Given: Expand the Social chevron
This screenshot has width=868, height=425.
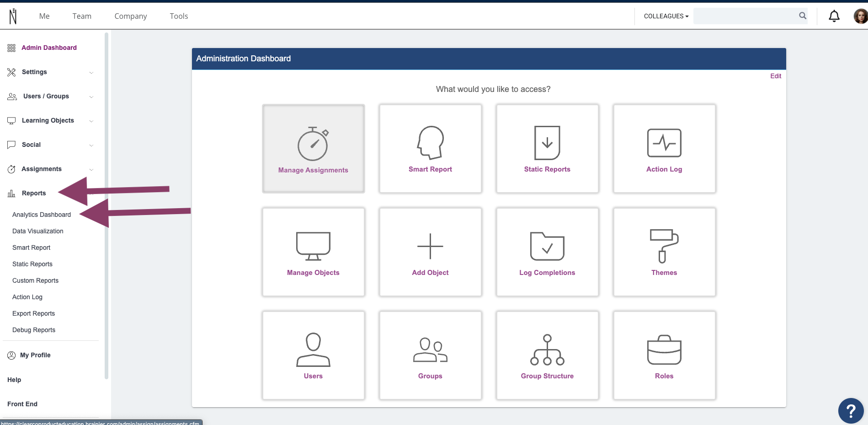Looking at the screenshot, I should (91, 145).
